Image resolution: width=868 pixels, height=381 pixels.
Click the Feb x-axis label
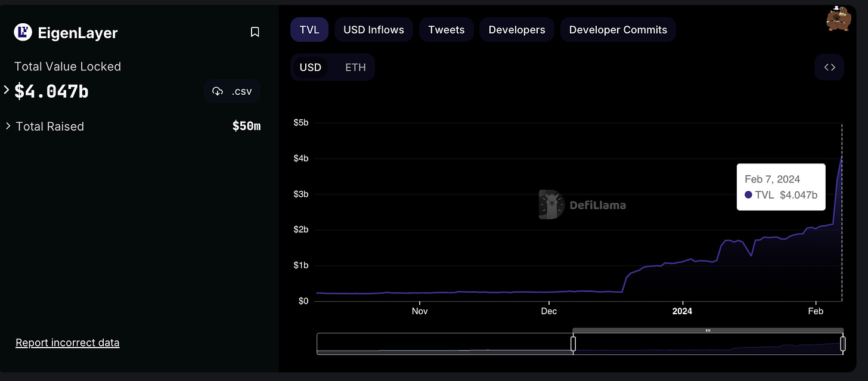pyautogui.click(x=815, y=311)
